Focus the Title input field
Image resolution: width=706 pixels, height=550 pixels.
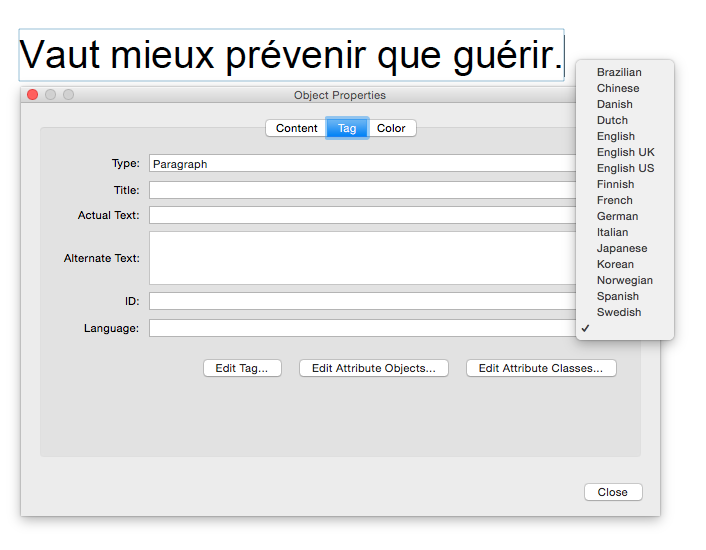[362, 190]
